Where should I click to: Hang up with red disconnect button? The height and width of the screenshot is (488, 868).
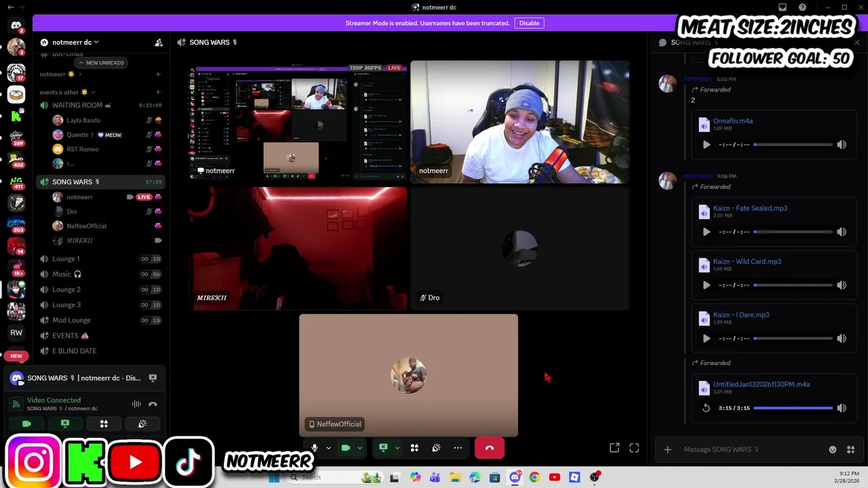[490, 448]
